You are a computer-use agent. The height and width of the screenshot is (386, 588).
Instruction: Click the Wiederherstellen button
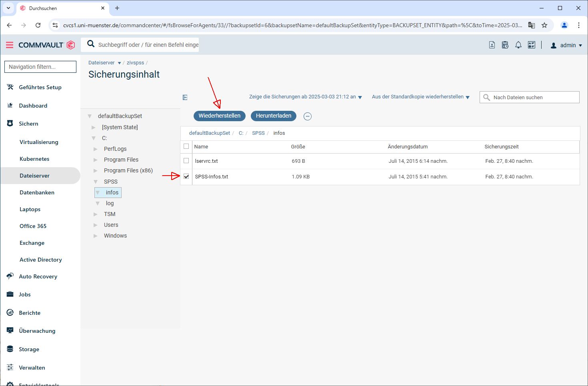click(219, 116)
